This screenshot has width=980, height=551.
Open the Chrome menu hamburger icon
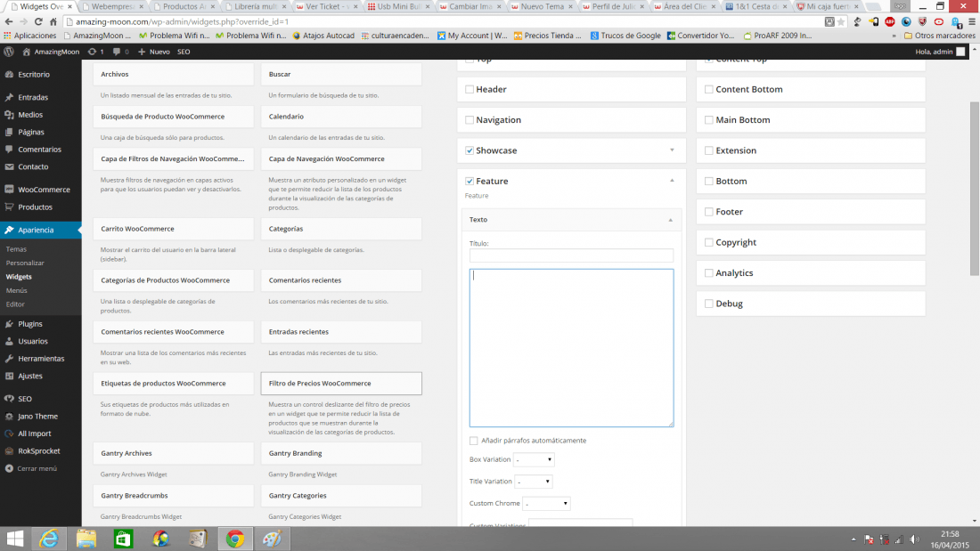pyautogui.click(x=972, y=21)
